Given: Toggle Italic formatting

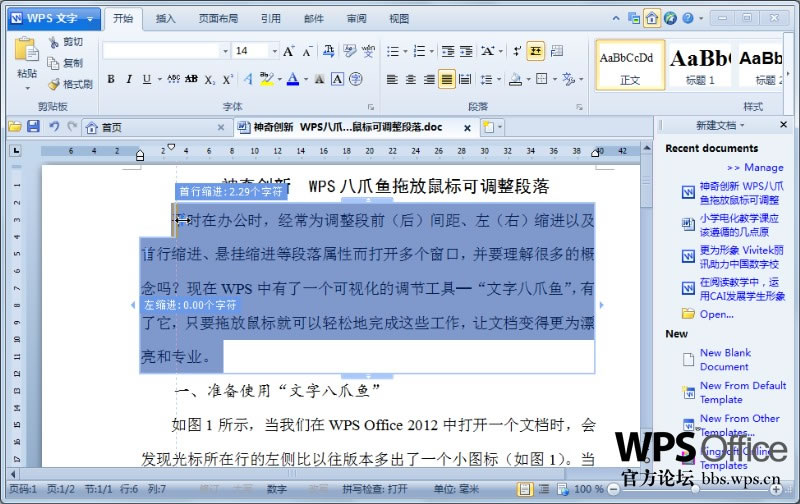Looking at the screenshot, I should (129, 79).
